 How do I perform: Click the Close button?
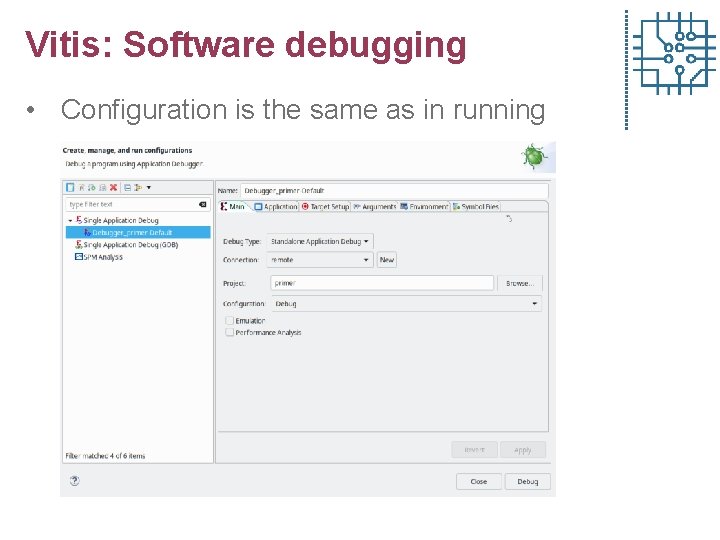479,481
